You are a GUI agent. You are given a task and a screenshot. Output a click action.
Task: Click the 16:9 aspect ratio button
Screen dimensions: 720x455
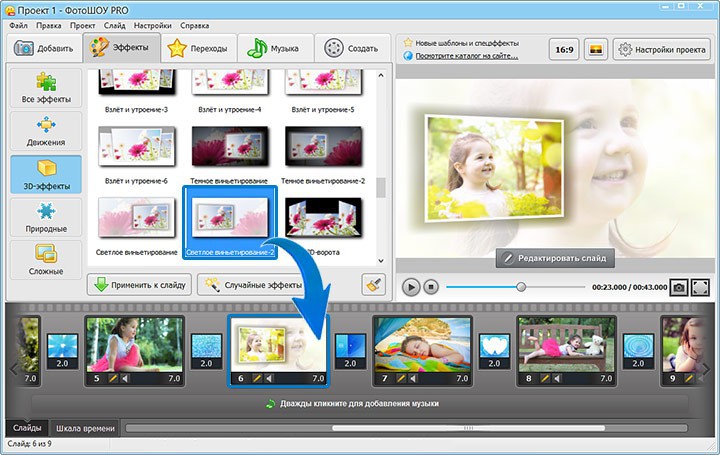(564, 49)
